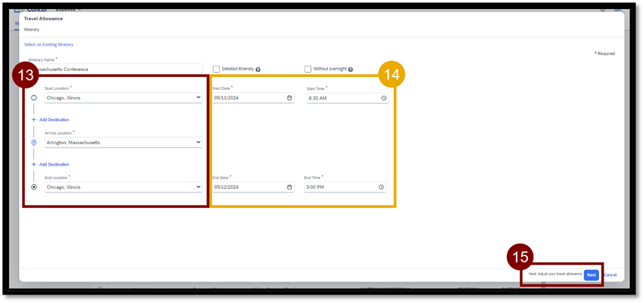Click Add Destination above End Location

pyautogui.click(x=54, y=164)
